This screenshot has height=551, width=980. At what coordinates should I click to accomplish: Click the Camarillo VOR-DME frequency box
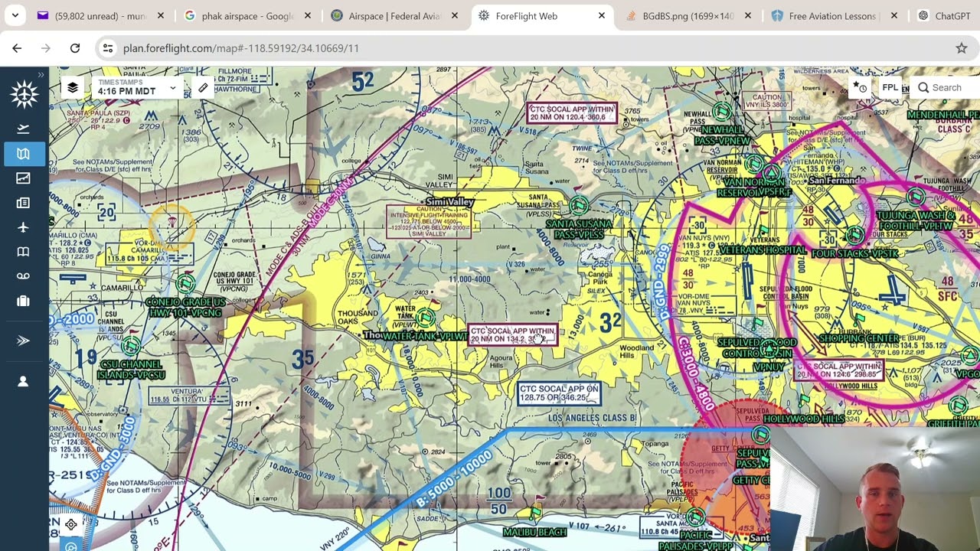(x=149, y=253)
